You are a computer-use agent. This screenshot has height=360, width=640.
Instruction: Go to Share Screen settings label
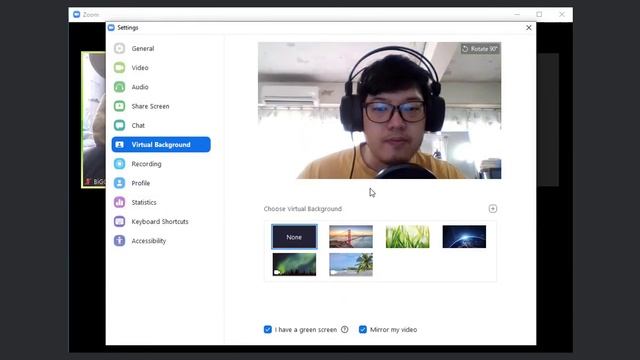click(150, 106)
